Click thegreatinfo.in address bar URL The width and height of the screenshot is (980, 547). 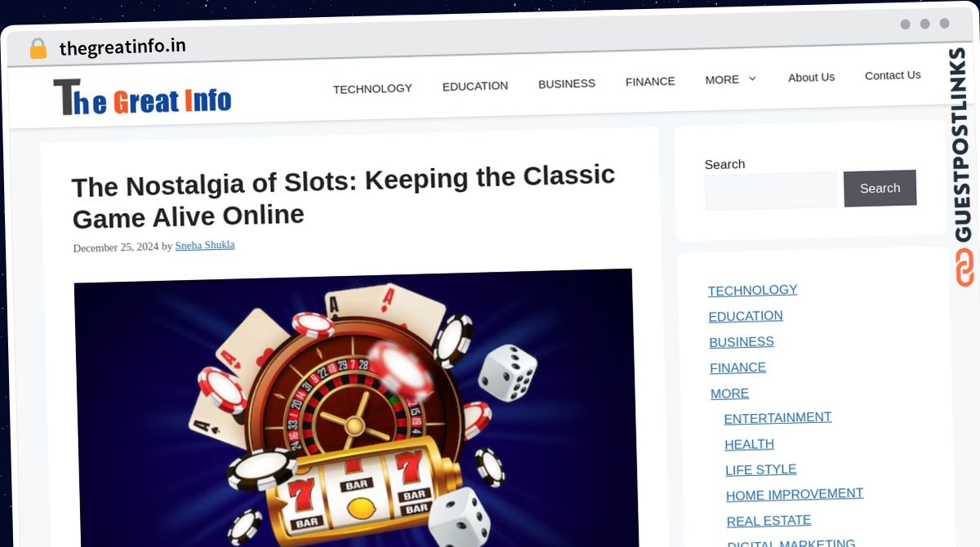[122, 47]
